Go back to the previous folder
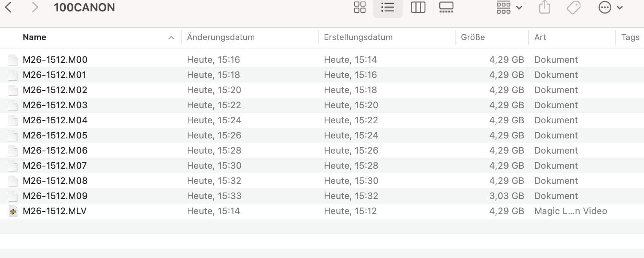 coord(8,7)
